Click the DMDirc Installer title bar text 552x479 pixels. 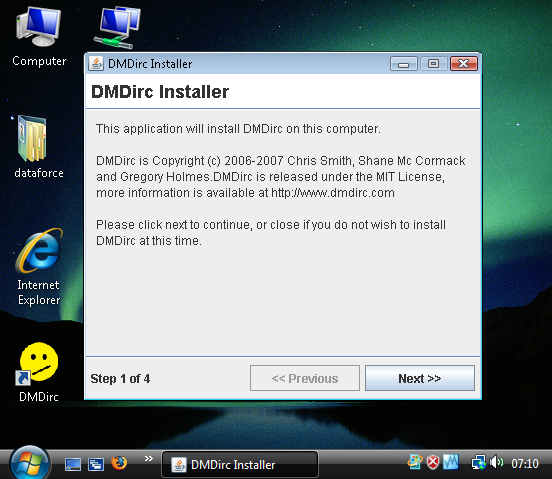pyautogui.click(x=150, y=64)
